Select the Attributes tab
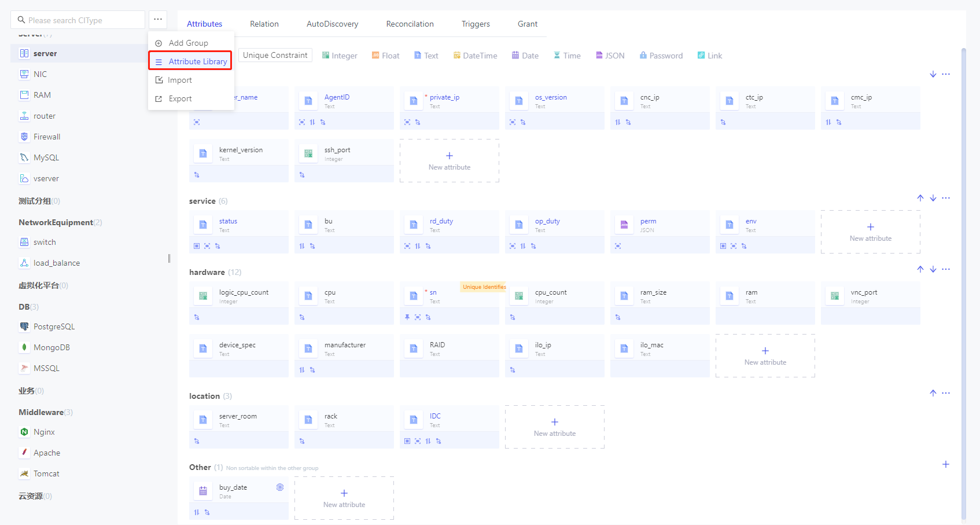Image resolution: width=980 pixels, height=525 pixels. pos(204,24)
